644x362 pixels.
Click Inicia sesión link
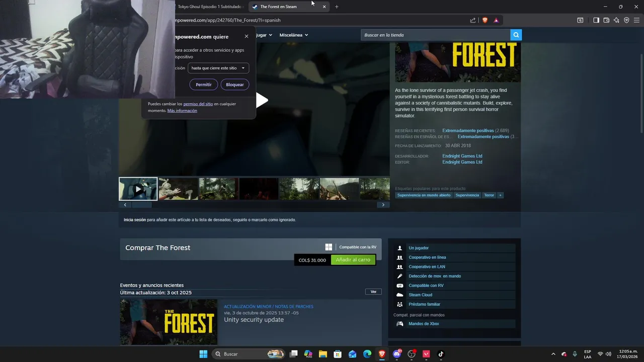(x=135, y=220)
